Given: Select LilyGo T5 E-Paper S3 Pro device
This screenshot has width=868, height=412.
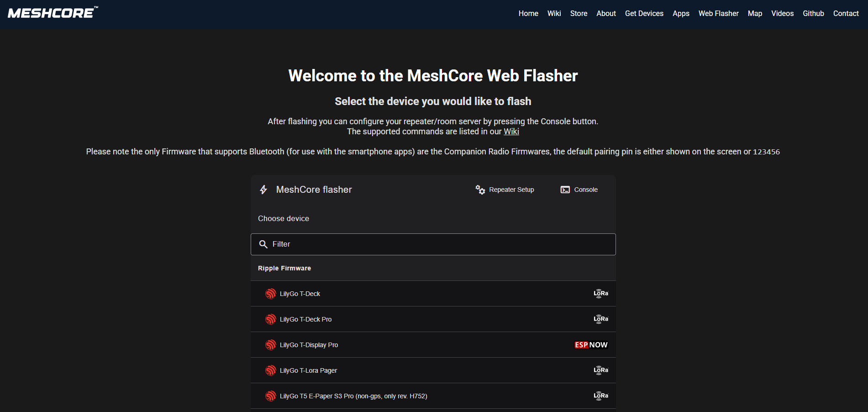Looking at the screenshot, I should [x=353, y=396].
